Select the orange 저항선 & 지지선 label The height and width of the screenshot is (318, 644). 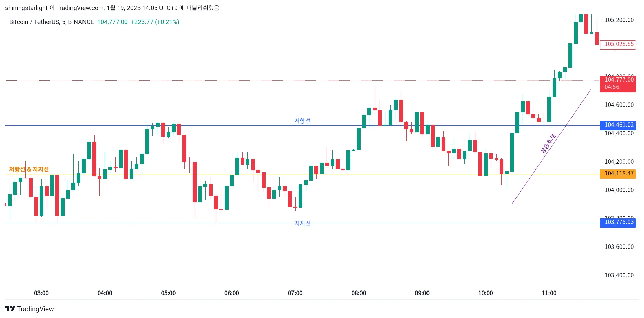[29, 169]
